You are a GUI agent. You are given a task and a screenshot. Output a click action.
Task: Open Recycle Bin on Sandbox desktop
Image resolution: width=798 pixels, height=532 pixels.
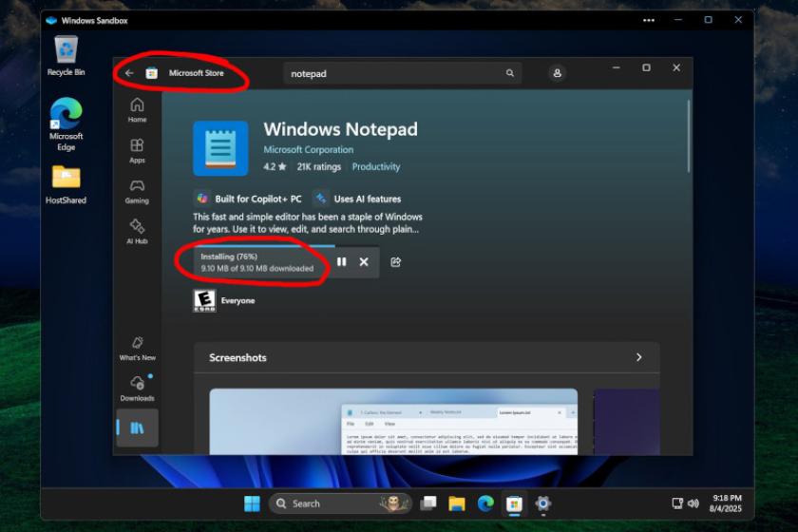click(66, 56)
